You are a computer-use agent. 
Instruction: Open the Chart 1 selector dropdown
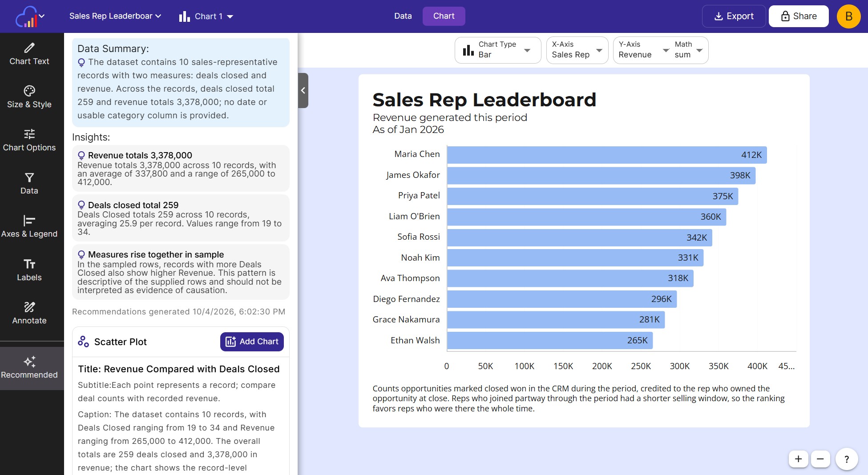[x=206, y=16]
